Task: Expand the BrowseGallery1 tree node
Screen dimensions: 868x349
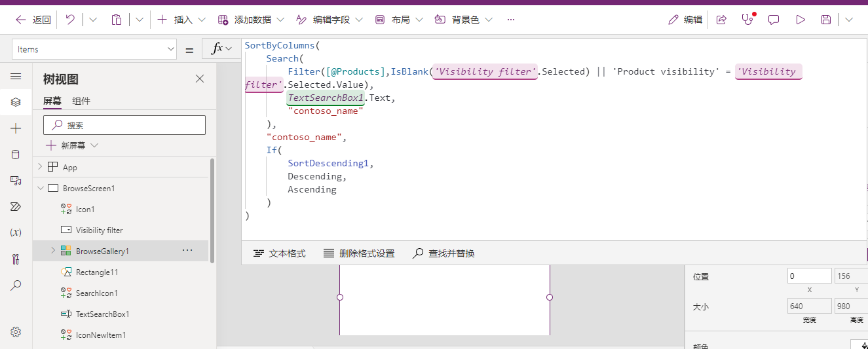Action: (53, 251)
